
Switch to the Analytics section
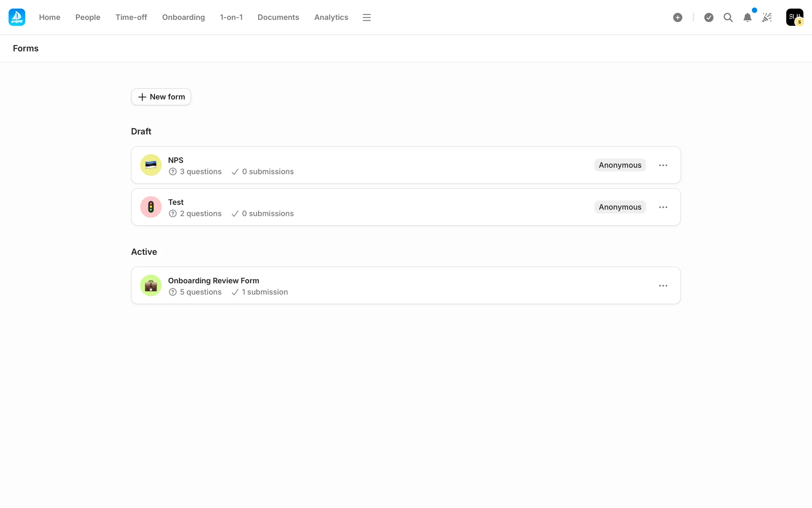tap(331, 17)
